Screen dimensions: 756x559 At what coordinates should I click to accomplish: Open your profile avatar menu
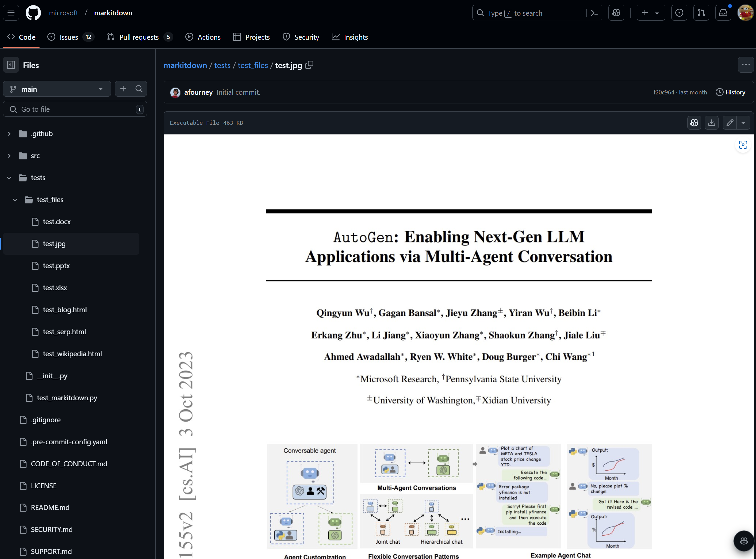pyautogui.click(x=745, y=13)
